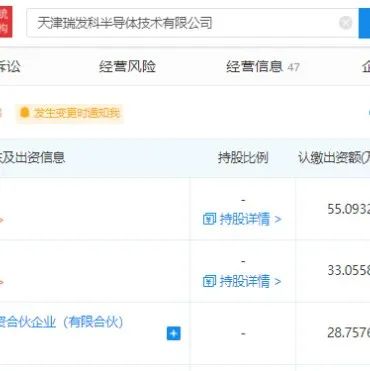Viewport: 370px width, 371px height.
Task: Click the 发生变更时通知我 notification button
Action: (x=70, y=113)
